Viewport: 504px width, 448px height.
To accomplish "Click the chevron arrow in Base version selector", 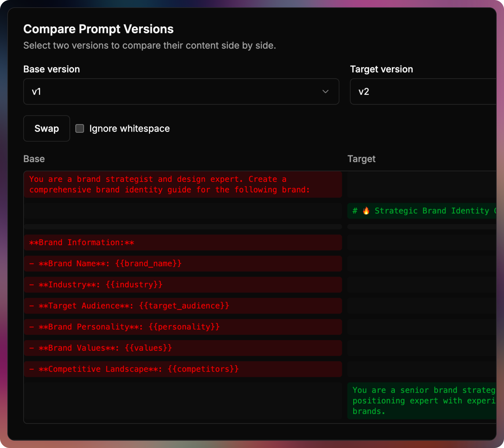I will pos(325,92).
